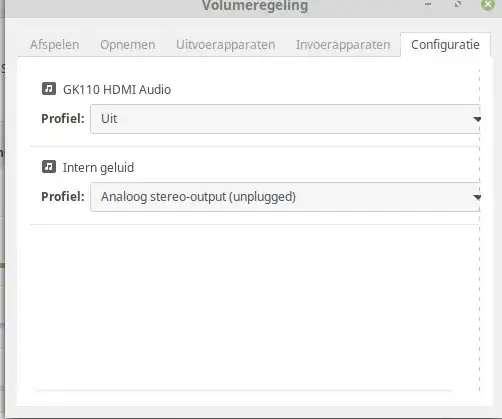Switch to the Afspelen tab
This screenshot has height=419, width=502.
tap(55, 45)
